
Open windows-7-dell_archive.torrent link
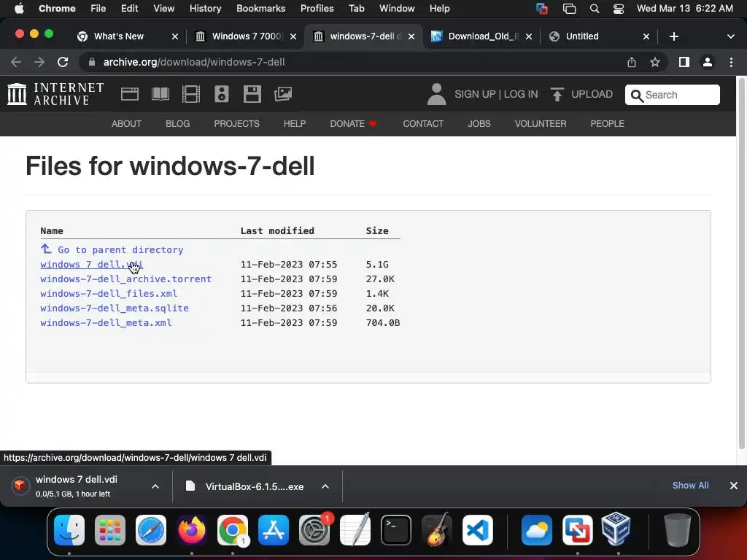click(125, 279)
